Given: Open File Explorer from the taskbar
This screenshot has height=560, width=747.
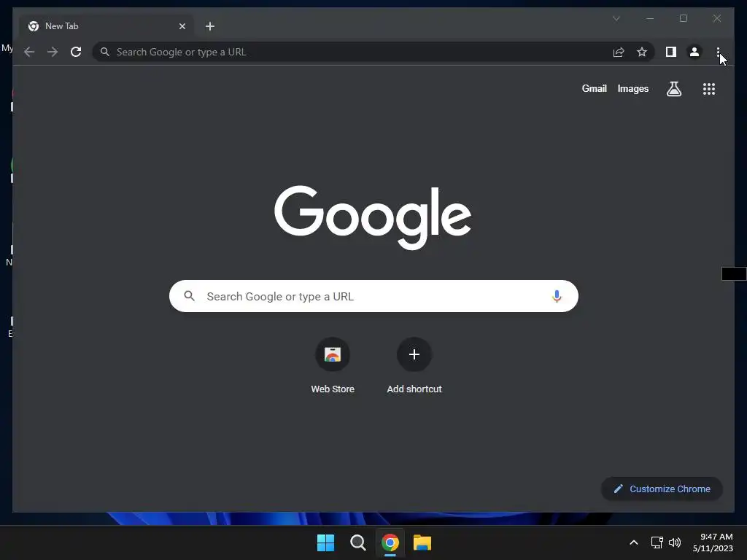Looking at the screenshot, I should (422, 542).
